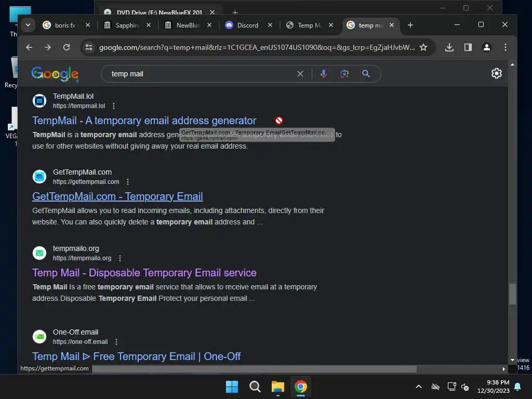Open the notification bell in tray
532x399 pixels.
pyautogui.click(x=518, y=387)
